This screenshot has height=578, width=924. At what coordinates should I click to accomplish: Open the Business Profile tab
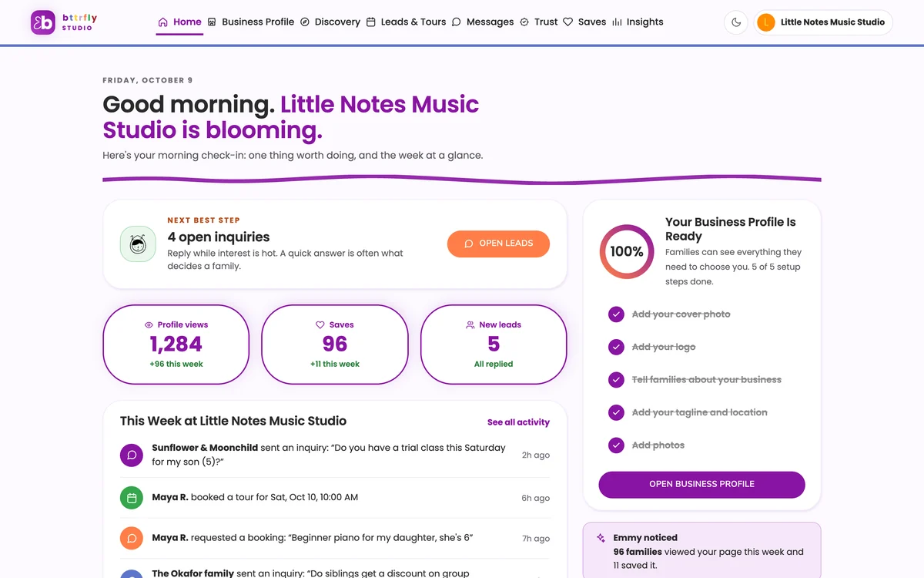click(251, 22)
